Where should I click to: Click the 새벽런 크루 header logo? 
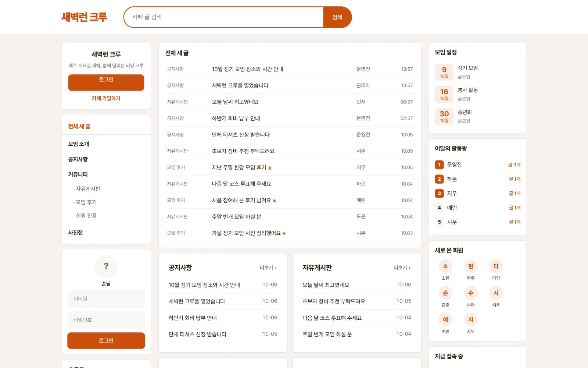click(x=84, y=17)
